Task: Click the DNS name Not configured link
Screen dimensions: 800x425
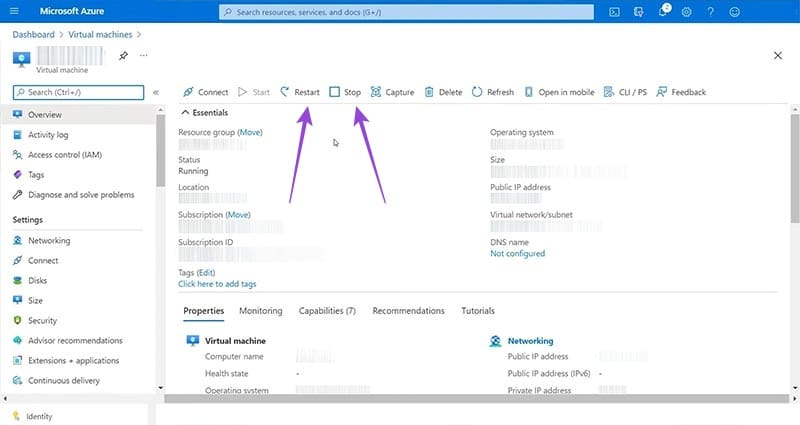Action: (517, 254)
